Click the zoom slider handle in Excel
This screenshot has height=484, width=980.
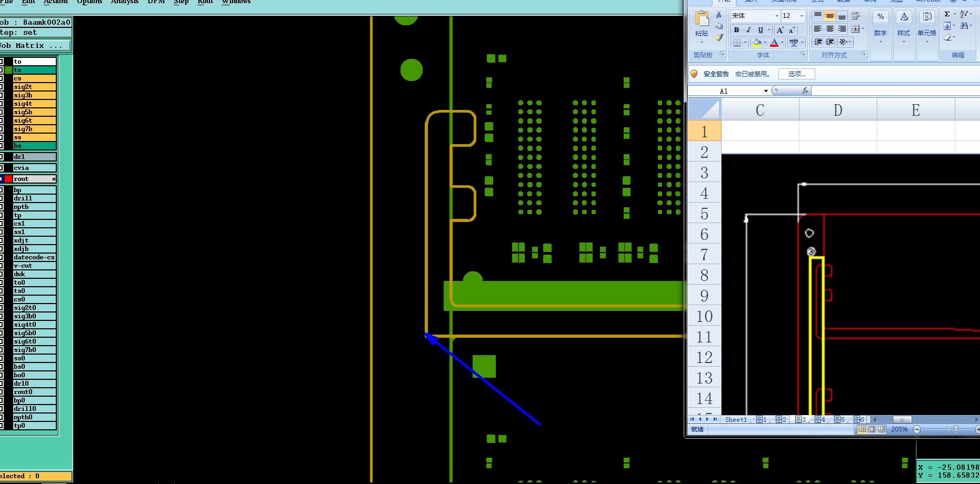(x=956, y=429)
